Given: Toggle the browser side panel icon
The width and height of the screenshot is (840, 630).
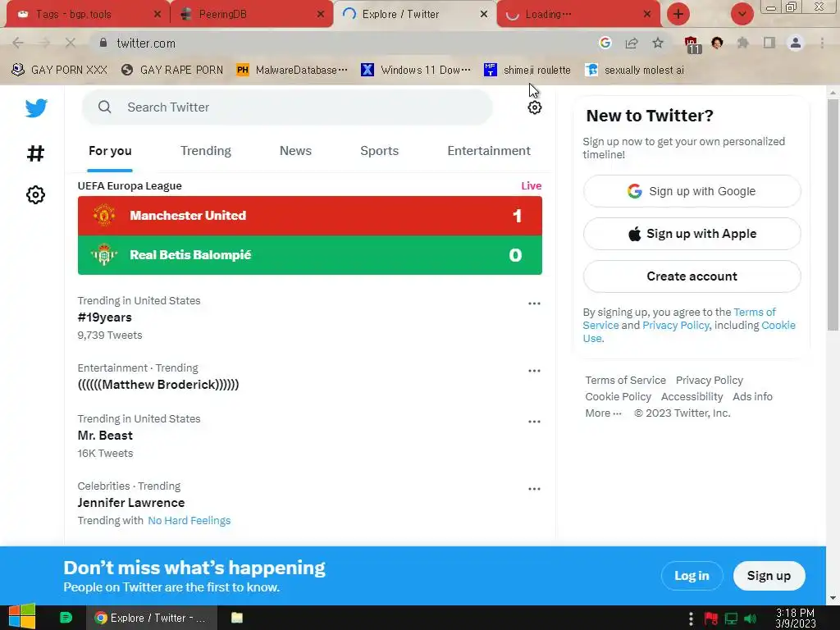Looking at the screenshot, I should 769,43.
